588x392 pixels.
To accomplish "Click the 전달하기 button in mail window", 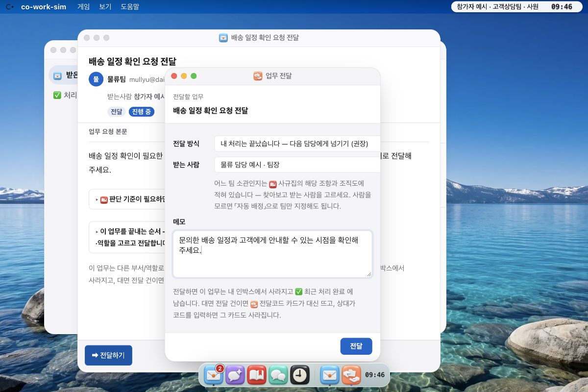I will click(x=108, y=355).
